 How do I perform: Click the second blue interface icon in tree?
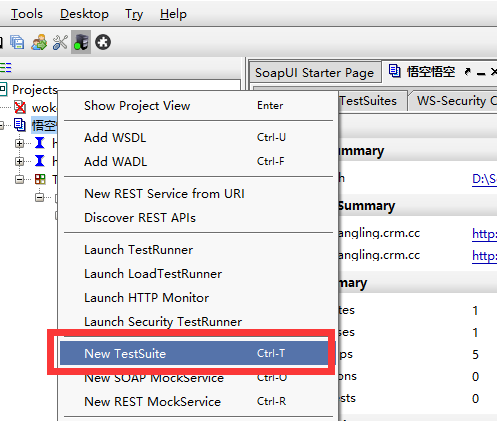click(40, 161)
